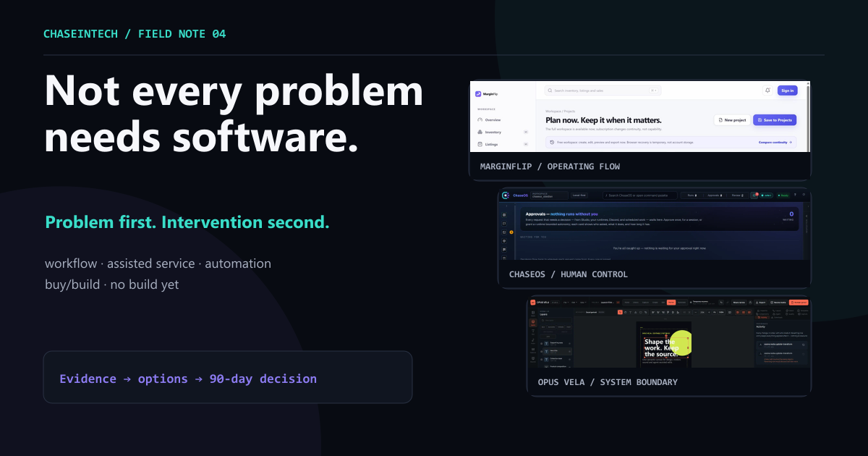Select the Text tool in Opus Vela toolbar
Image resolution: width=868 pixels, height=456 pixels.
click(630, 312)
